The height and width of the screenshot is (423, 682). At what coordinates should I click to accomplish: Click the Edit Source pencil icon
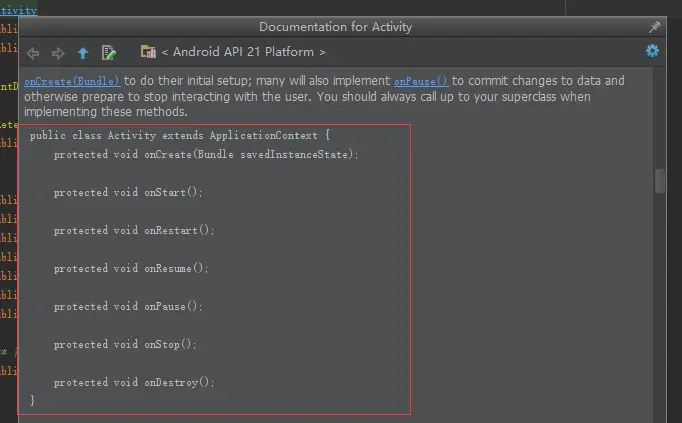click(109, 53)
